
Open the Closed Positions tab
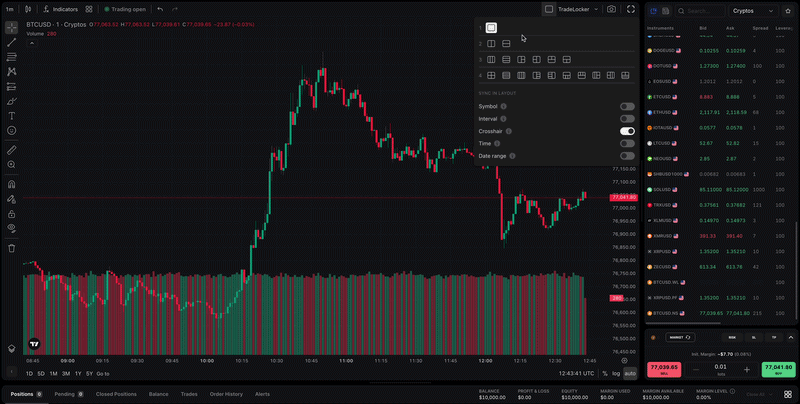116,394
